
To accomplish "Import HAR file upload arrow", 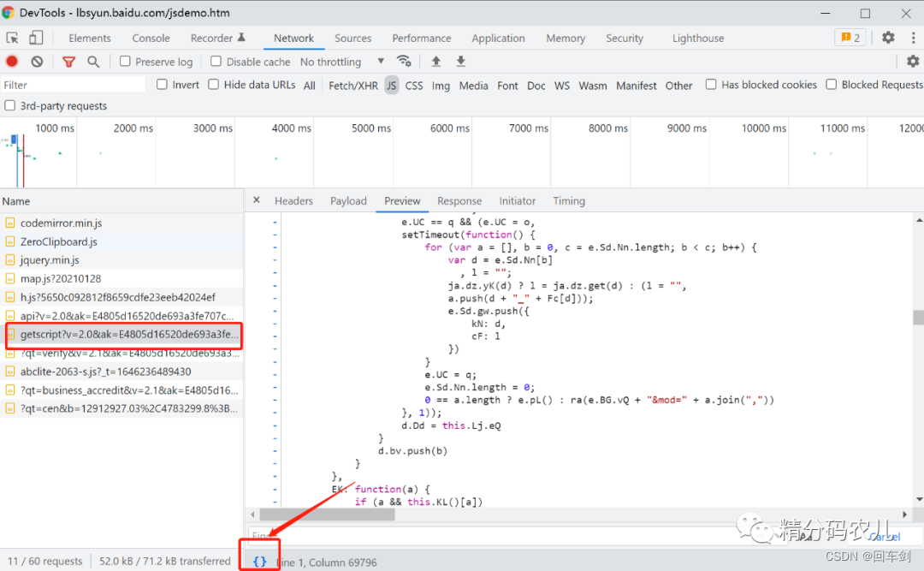I will (x=436, y=62).
